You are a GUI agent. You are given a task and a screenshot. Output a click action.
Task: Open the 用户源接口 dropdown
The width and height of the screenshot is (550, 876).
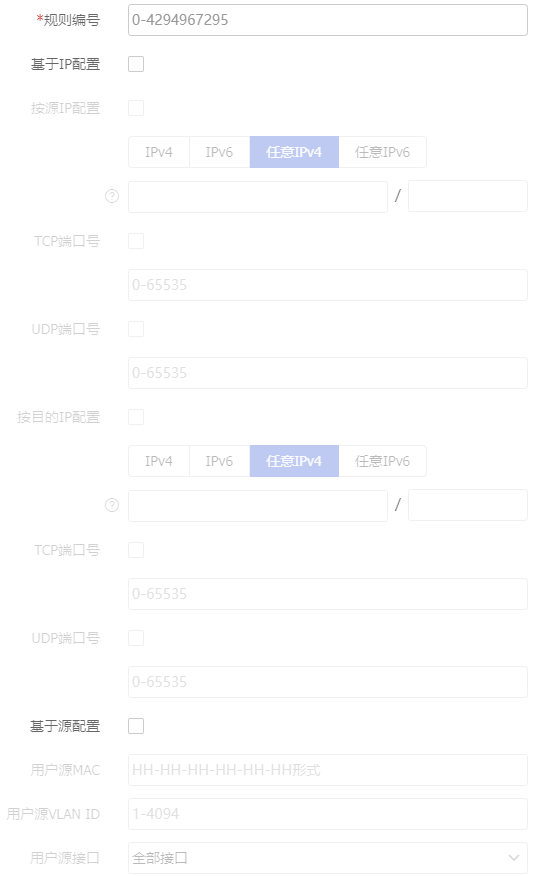click(328, 858)
